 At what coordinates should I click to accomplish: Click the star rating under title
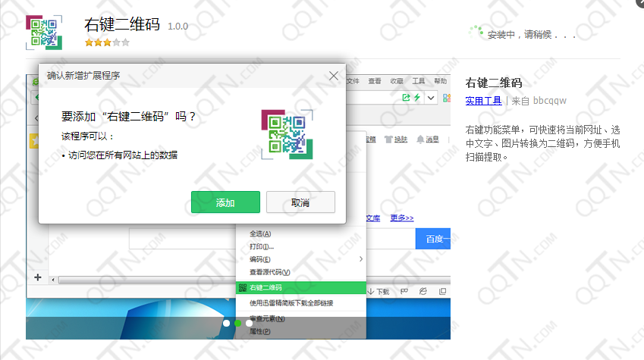[x=107, y=42]
